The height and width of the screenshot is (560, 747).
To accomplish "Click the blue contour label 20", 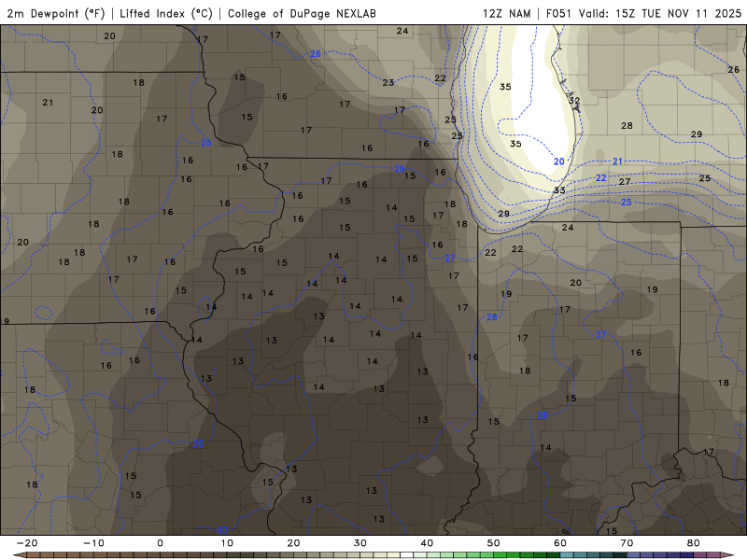I will (x=558, y=161).
